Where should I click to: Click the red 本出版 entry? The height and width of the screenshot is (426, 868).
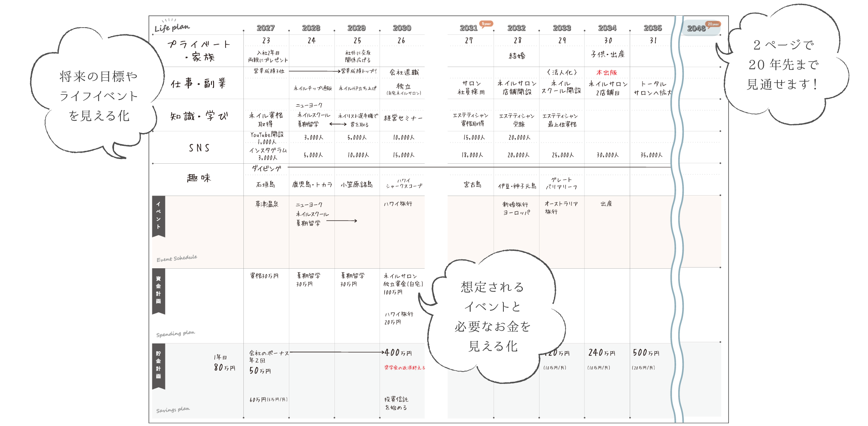tap(606, 73)
